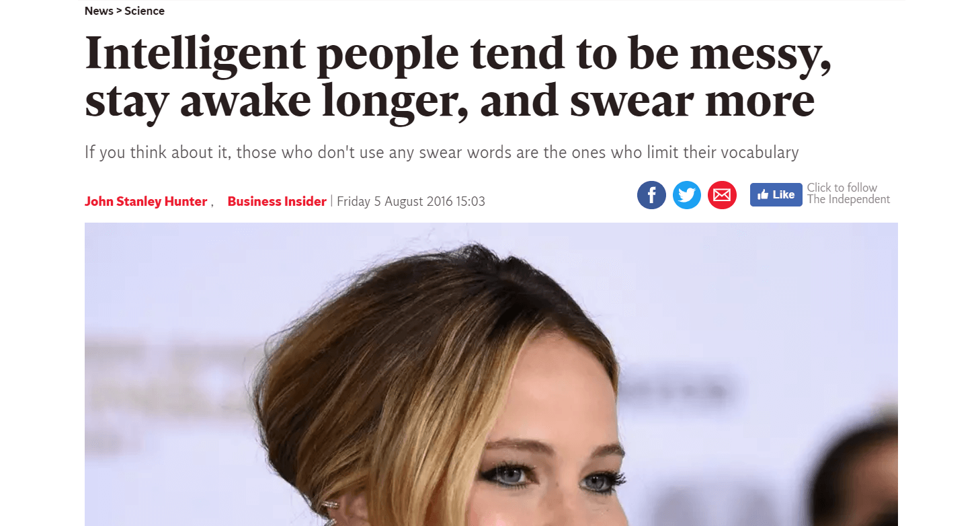980x526 pixels.
Task: Share the article via Twitter bird icon
Action: [686, 195]
